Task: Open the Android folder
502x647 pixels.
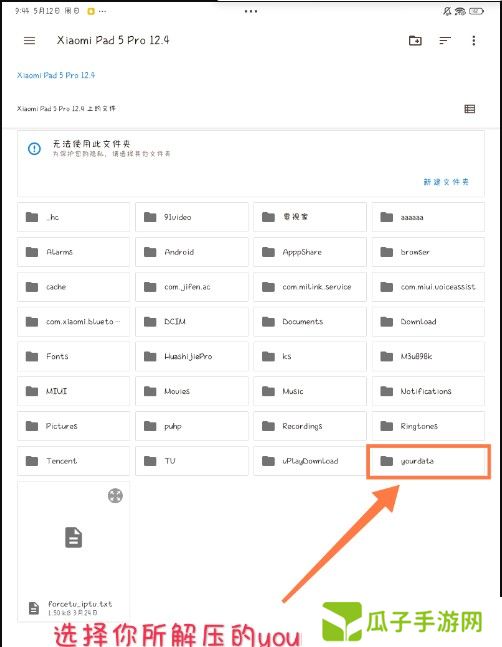Action: point(192,252)
